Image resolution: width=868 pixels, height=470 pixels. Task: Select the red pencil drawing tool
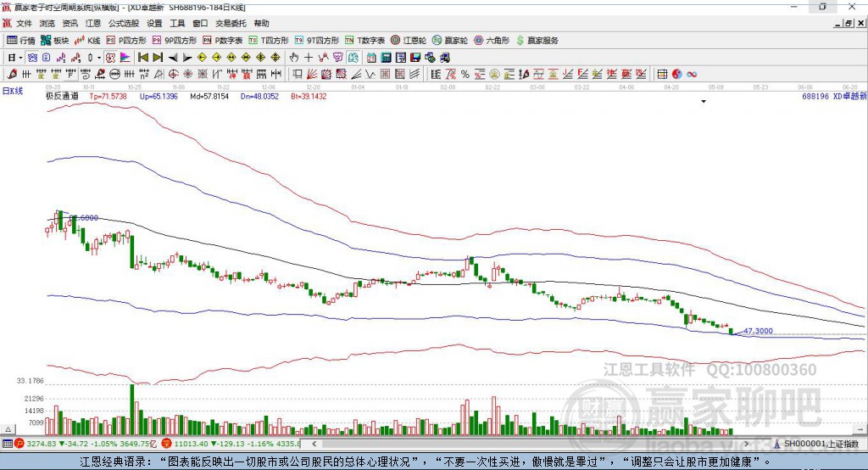12,75
